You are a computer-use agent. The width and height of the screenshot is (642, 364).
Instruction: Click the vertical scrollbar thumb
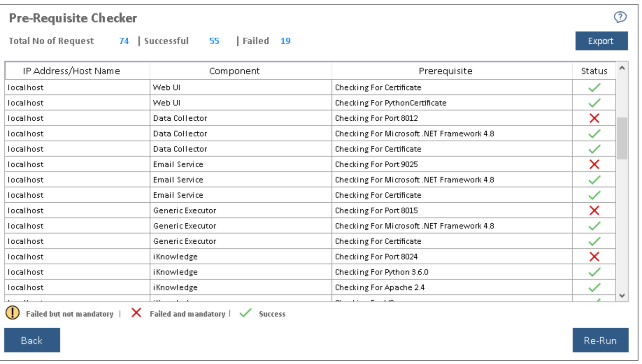tap(622, 138)
